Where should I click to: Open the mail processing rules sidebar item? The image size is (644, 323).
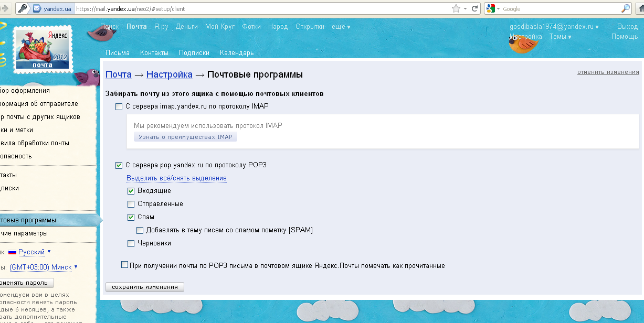tap(35, 143)
